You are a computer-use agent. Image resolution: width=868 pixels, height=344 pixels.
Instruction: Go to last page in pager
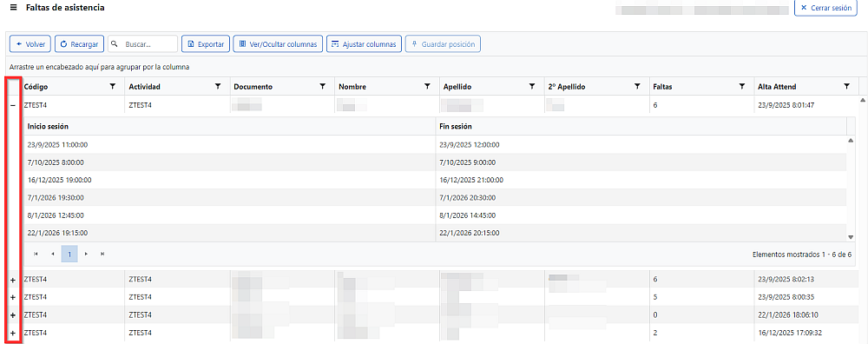click(x=102, y=254)
